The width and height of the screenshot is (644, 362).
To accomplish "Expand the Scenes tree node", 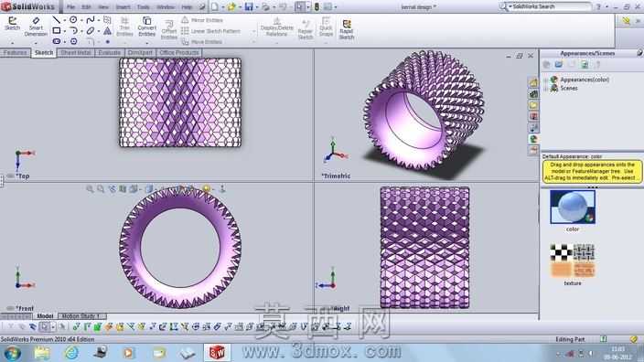I will (546, 89).
